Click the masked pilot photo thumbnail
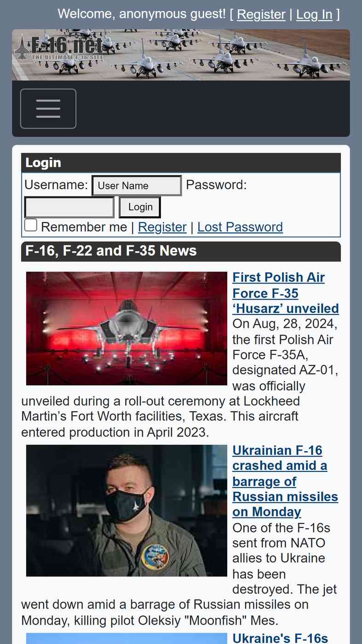 [126, 511]
